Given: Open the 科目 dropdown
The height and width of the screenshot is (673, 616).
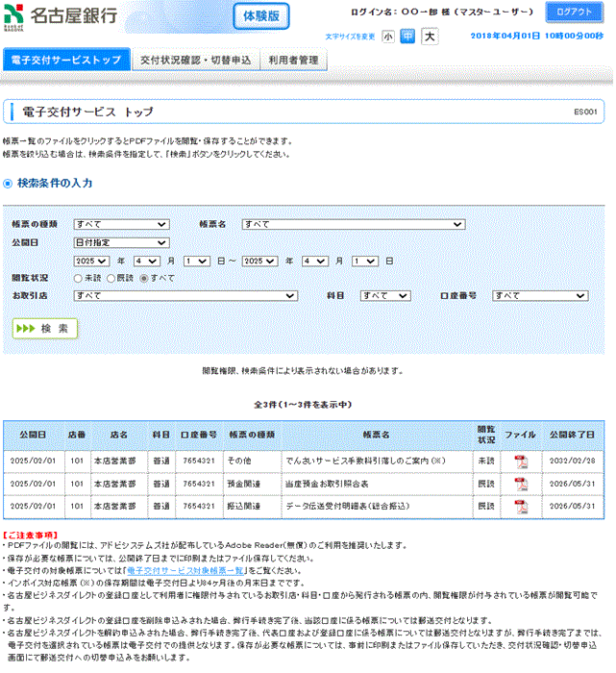Looking at the screenshot, I should [385, 296].
